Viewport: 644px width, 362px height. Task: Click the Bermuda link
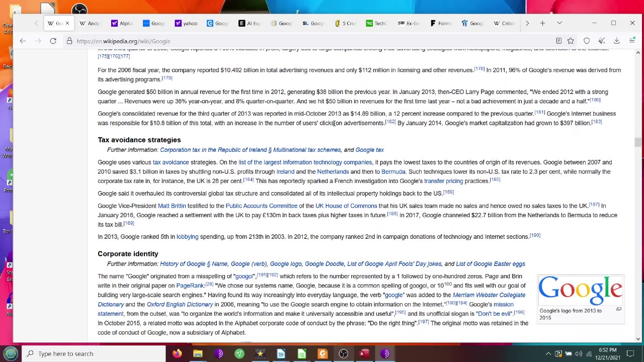[x=393, y=171]
